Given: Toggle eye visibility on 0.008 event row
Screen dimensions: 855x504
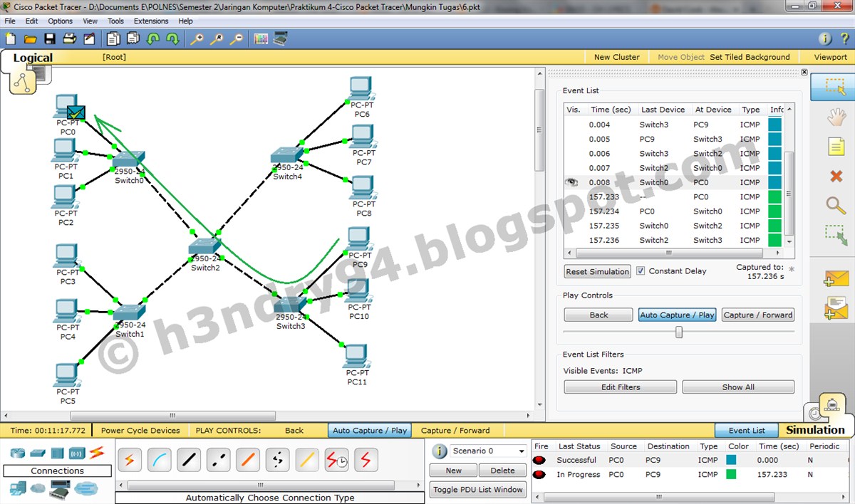Looking at the screenshot, I should (571, 182).
